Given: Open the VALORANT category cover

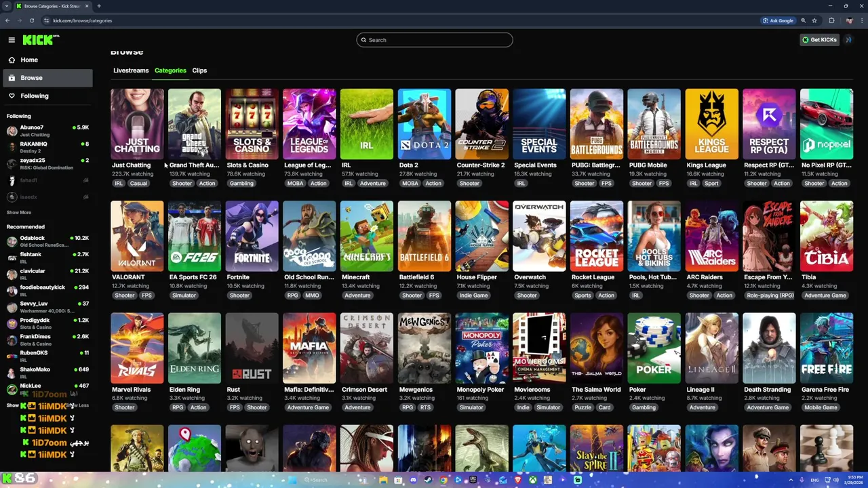Looking at the screenshot, I should [x=137, y=236].
